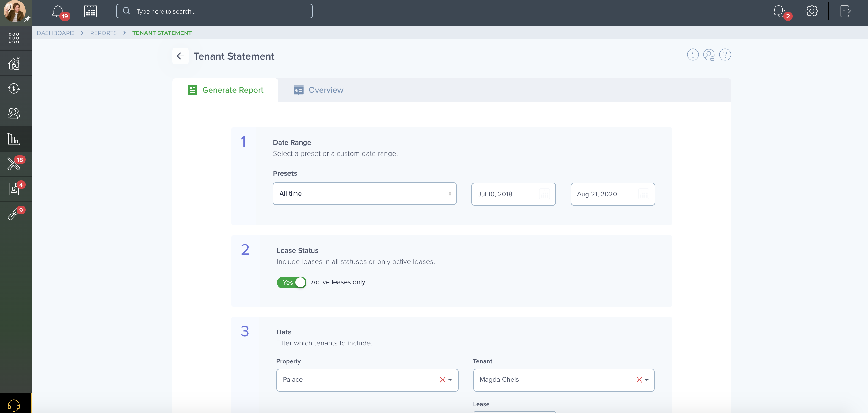
Task: Open the All time presets dropdown
Action: [x=364, y=194]
